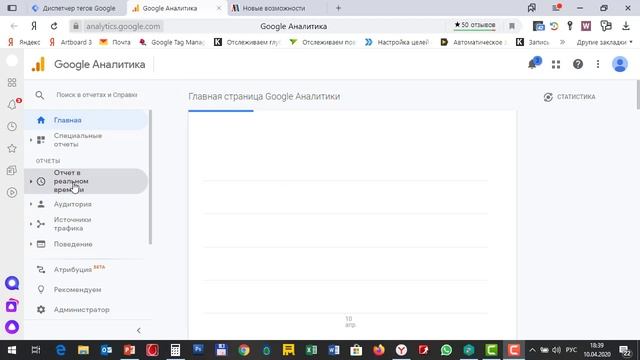Show hidden system tray icons
Viewport: 640px width, 360px height.
point(532,350)
